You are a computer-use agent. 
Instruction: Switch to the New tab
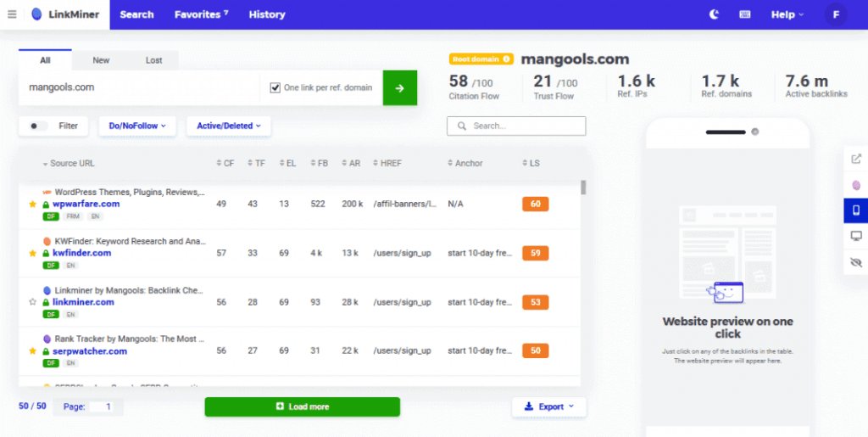(101, 60)
